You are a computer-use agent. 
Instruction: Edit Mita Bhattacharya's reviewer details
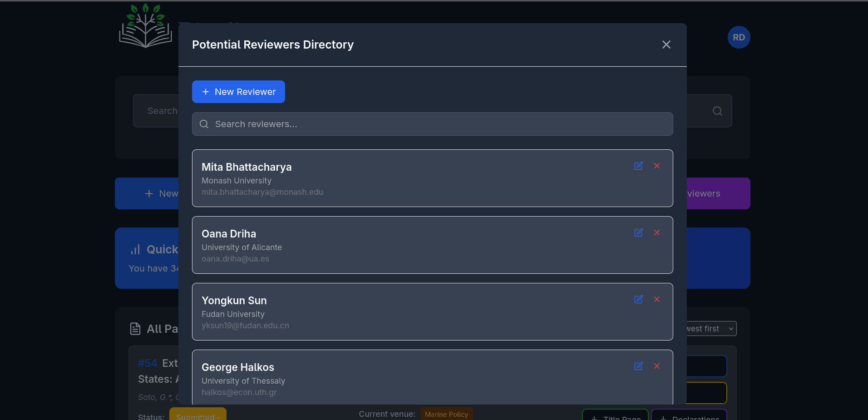[x=638, y=166]
